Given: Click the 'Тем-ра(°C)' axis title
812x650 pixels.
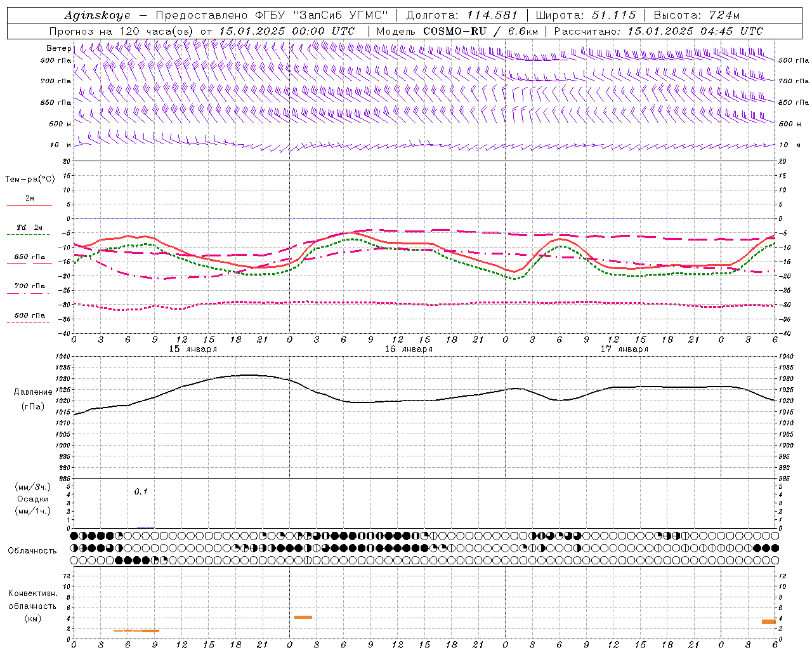Looking at the screenshot, I should [30, 179].
